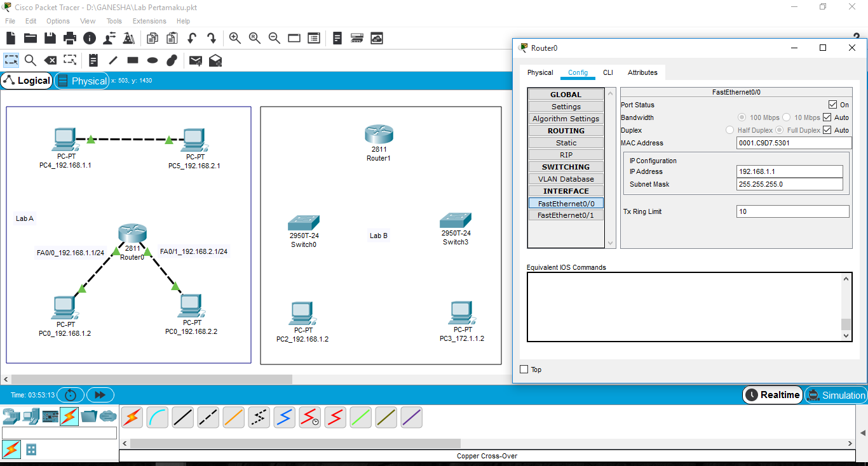Click the IP Address field 192.168.1.1
868x466 pixels.
tap(790, 171)
